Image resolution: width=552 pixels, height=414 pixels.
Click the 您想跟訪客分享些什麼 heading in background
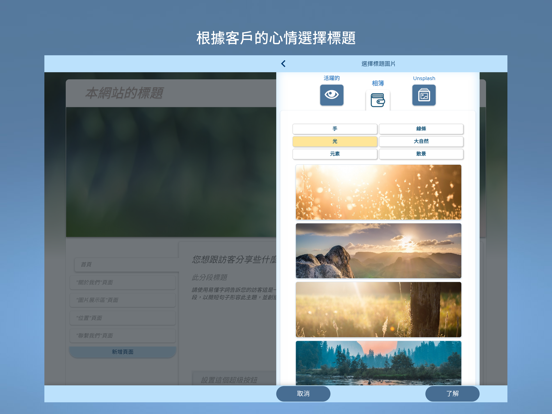point(234,260)
